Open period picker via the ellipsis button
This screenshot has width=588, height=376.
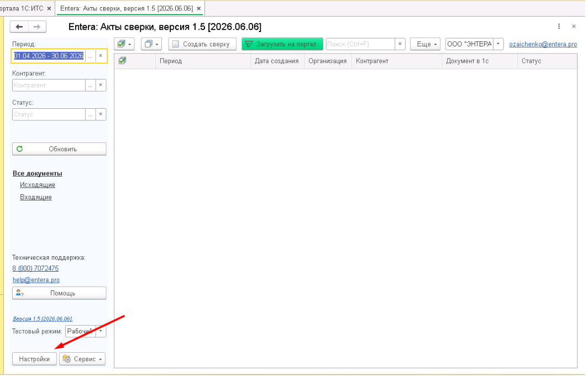91,56
